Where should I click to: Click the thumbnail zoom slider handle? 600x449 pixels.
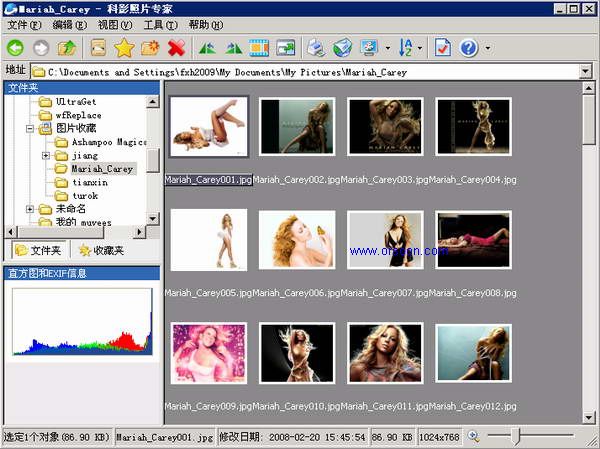(x=515, y=436)
